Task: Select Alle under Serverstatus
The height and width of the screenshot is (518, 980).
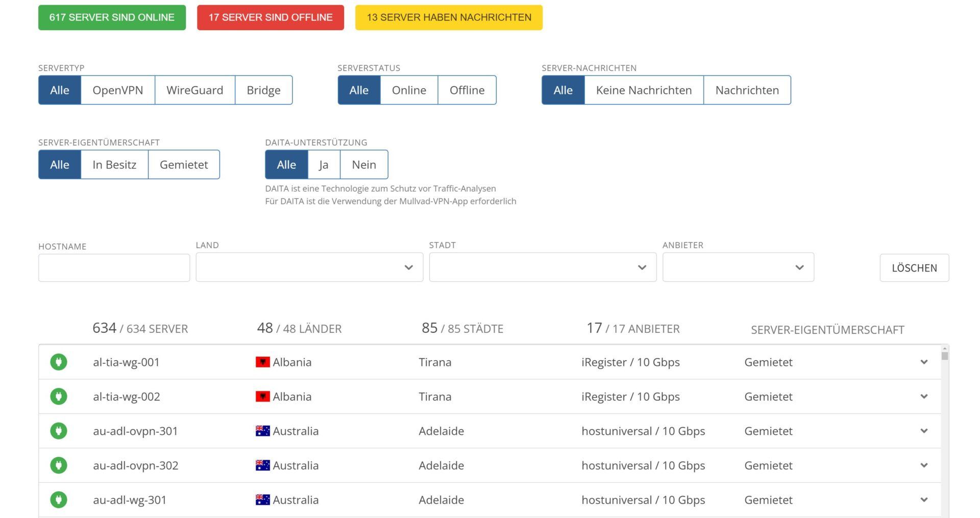Action: tap(359, 90)
